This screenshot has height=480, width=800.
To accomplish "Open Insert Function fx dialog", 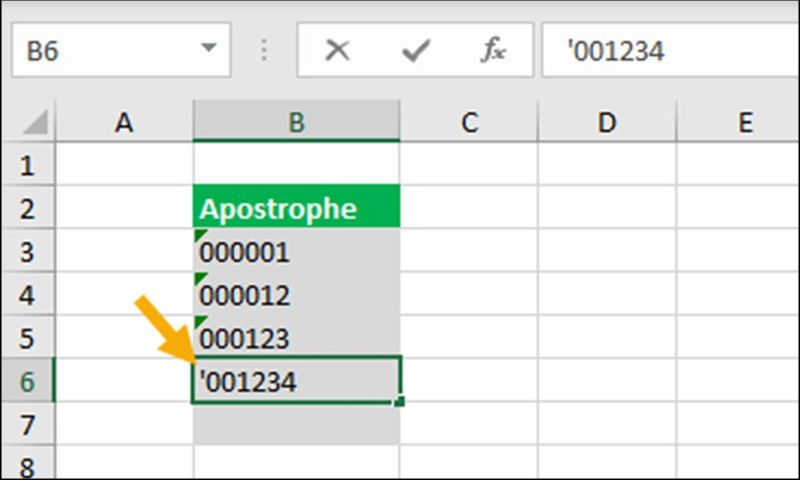I will (492, 51).
